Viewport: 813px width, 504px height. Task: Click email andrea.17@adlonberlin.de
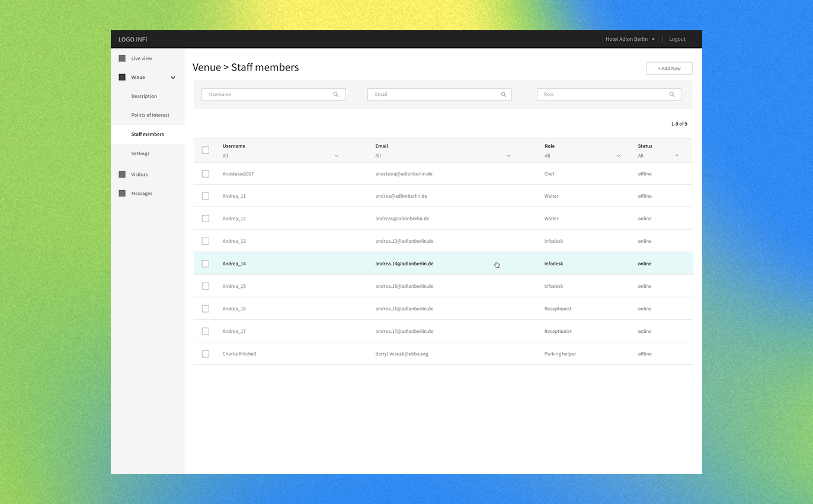404,331
